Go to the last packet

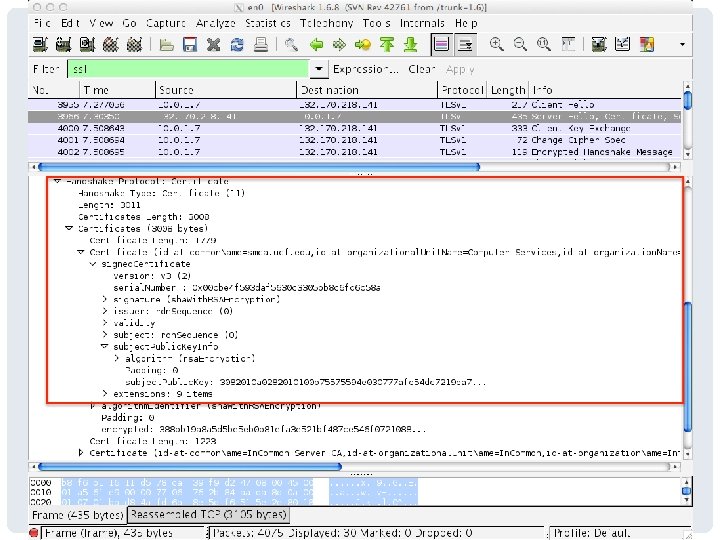click(411, 45)
